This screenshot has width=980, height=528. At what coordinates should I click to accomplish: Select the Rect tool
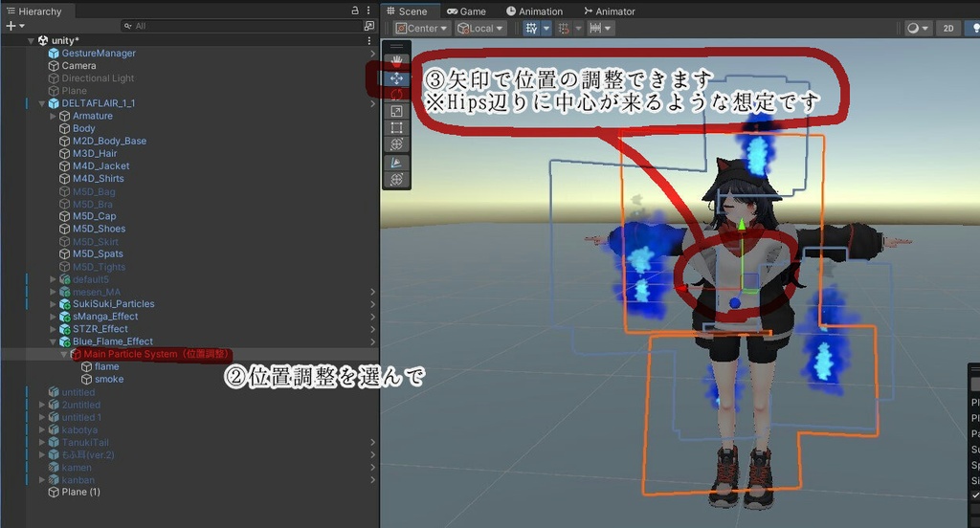[396, 128]
